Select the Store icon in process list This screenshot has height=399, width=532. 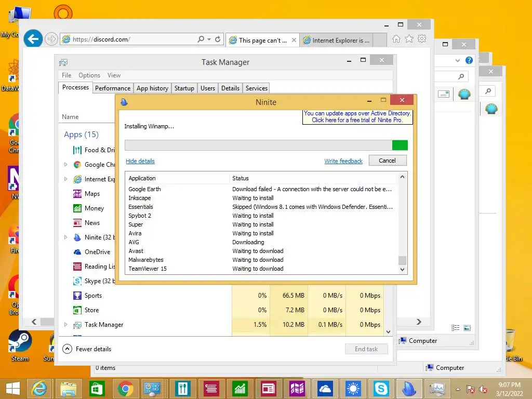[77, 310]
